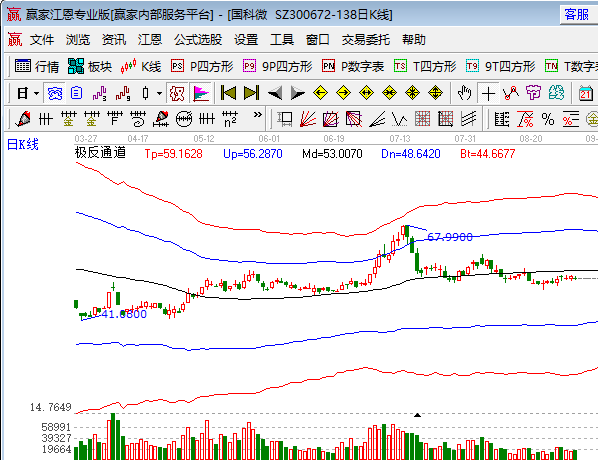Open the 9P四方形 tool
This screenshot has width=598, height=460.
coord(278,66)
